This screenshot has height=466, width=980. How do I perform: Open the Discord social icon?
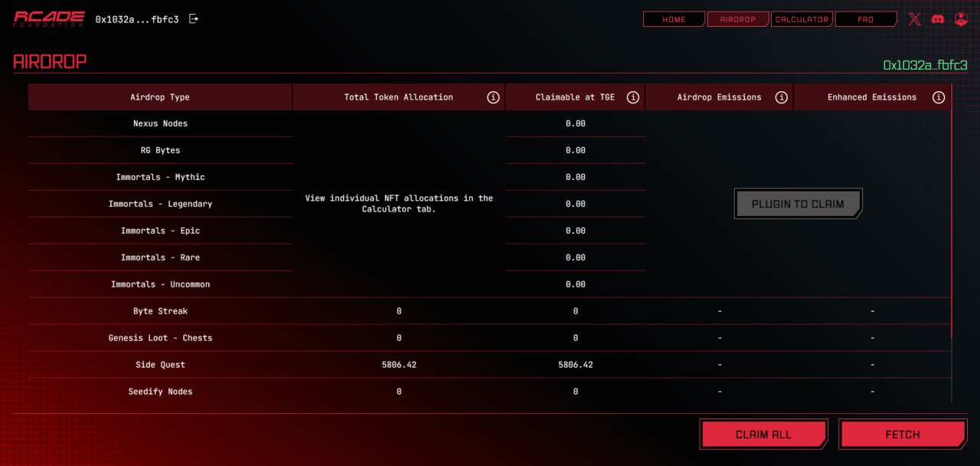pos(938,19)
